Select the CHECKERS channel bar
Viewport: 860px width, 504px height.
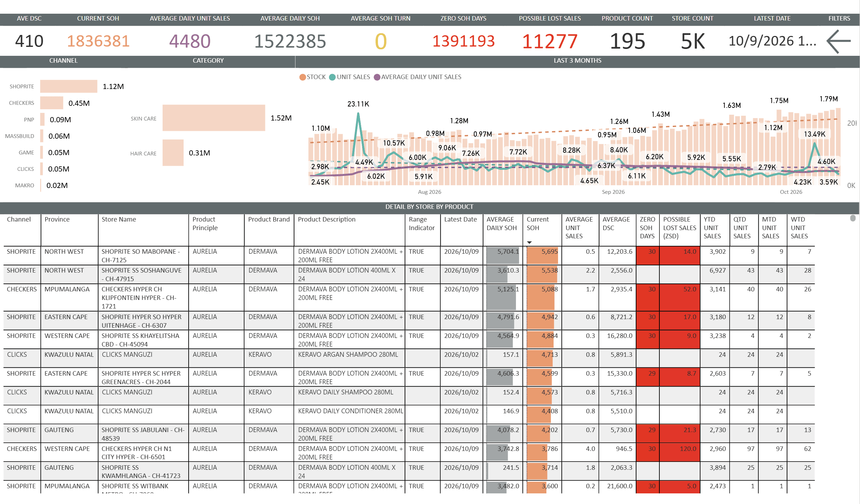[x=52, y=103]
